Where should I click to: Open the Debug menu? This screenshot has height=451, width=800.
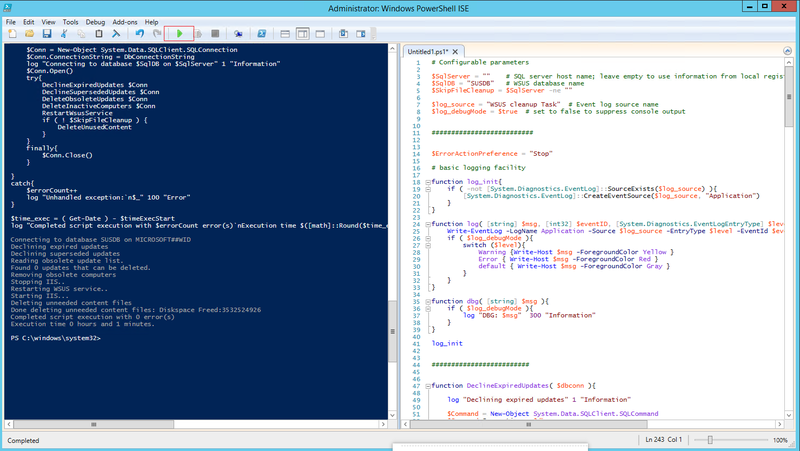coord(96,21)
